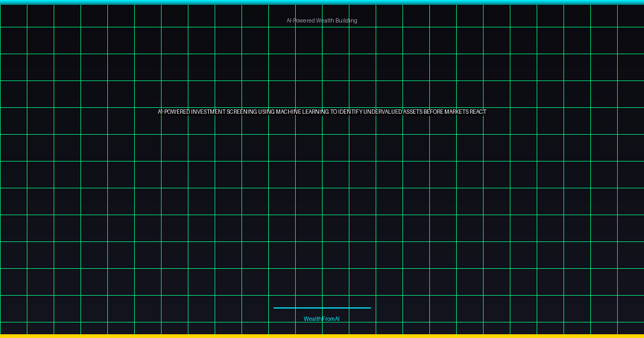
Task: Click "MACHINE LEARNING" in the headline
Action: pyautogui.click(x=302, y=112)
